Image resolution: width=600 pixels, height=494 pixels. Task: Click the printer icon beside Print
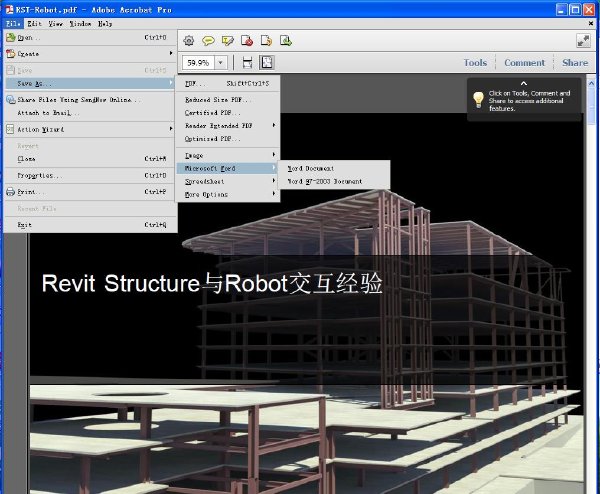[x=10, y=192]
